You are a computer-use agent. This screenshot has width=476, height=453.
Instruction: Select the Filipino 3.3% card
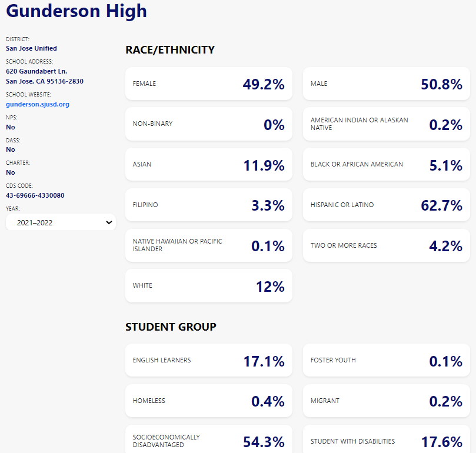pos(208,205)
